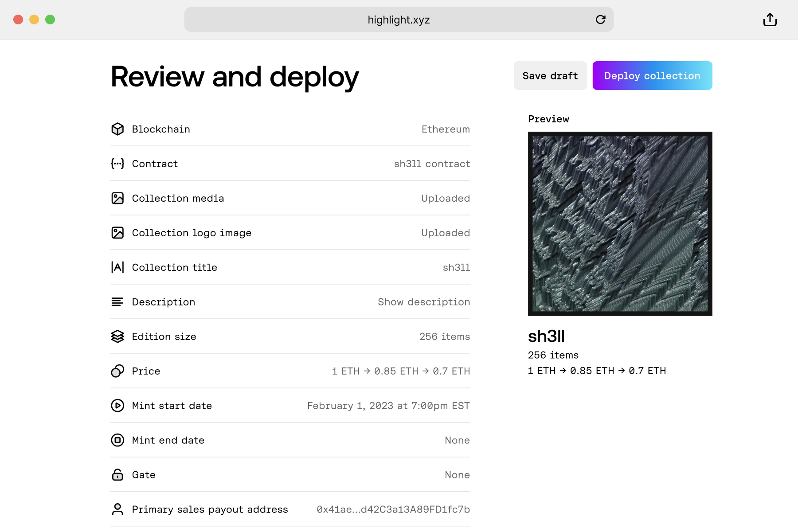
Task: Show the collection description
Action: click(x=424, y=302)
